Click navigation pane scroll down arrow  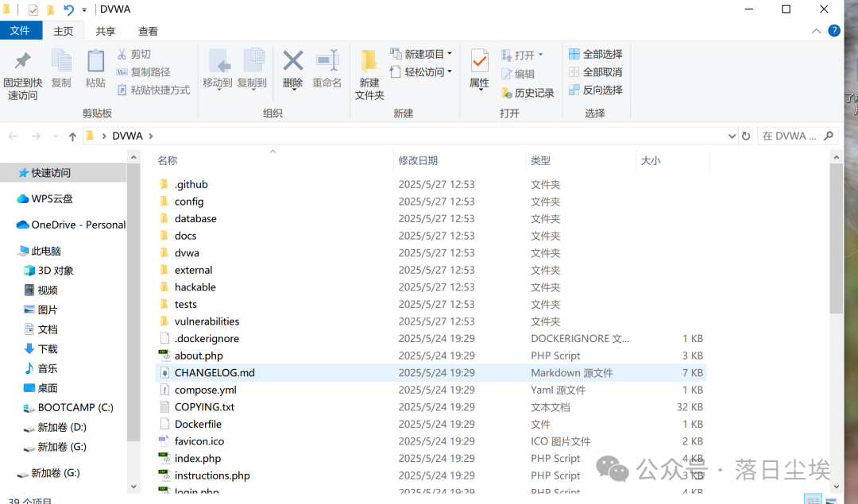click(x=133, y=487)
